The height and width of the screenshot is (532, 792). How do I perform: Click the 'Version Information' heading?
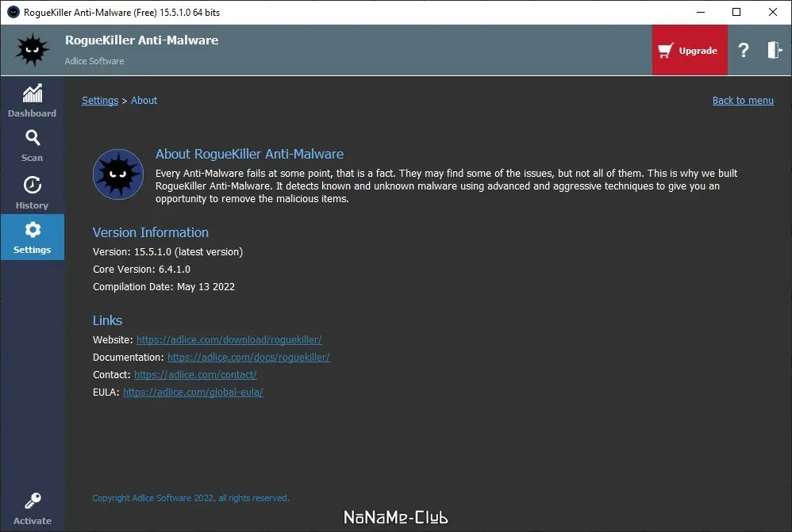click(x=151, y=232)
